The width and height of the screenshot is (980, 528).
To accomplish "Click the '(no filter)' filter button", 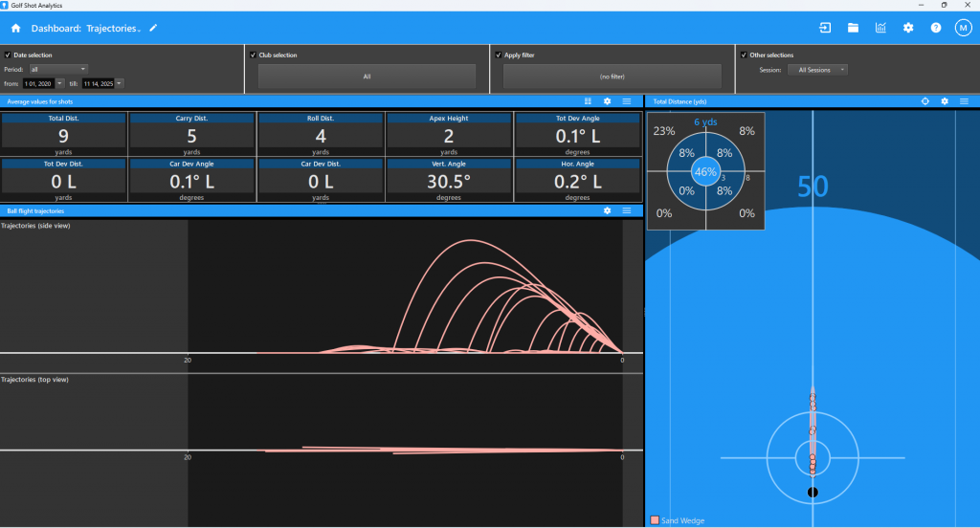I will tap(612, 77).
